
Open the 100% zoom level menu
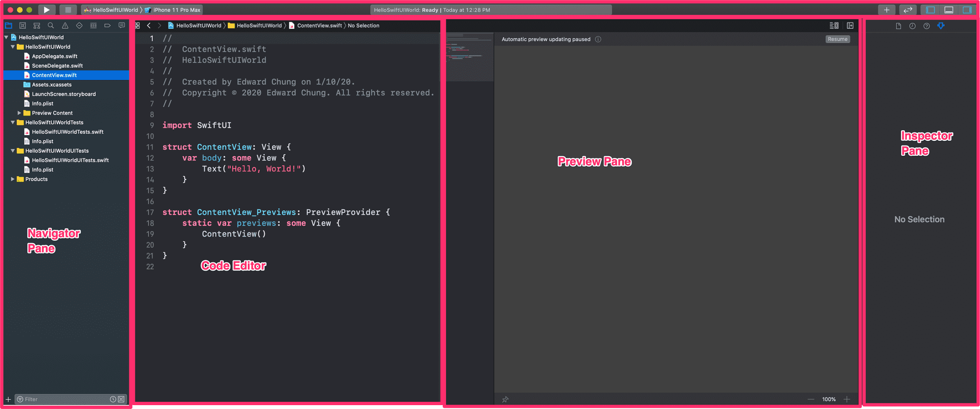(x=829, y=399)
